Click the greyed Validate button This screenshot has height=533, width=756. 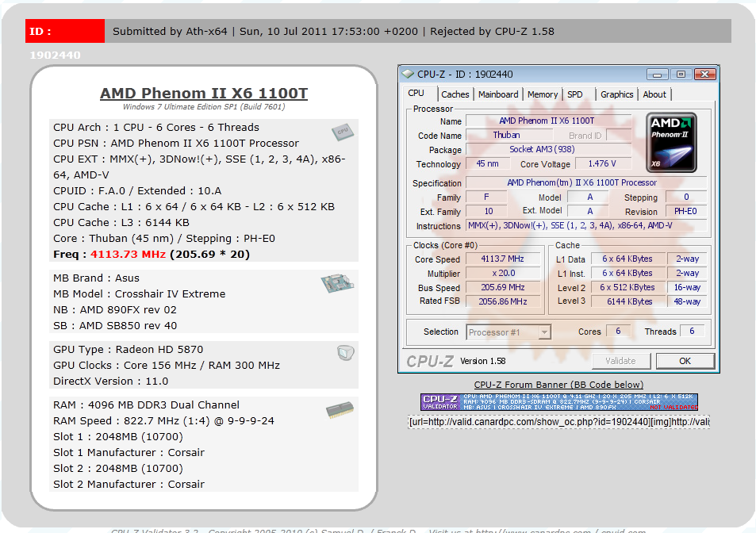pyautogui.click(x=621, y=361)
